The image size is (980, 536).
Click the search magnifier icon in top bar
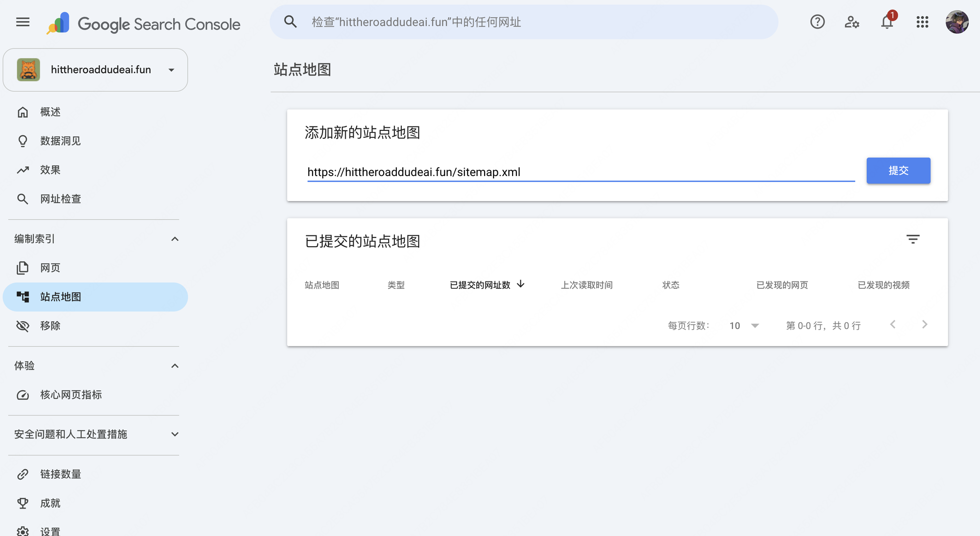tap(291, 22)
